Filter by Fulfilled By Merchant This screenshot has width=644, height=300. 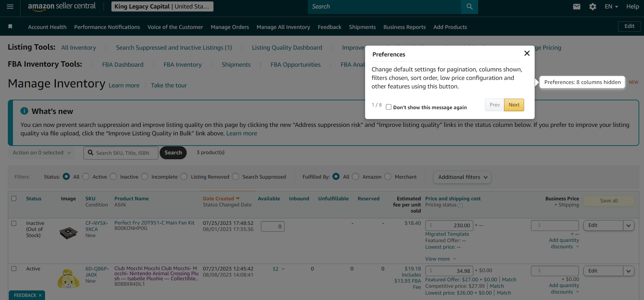[x=388, y=176]
